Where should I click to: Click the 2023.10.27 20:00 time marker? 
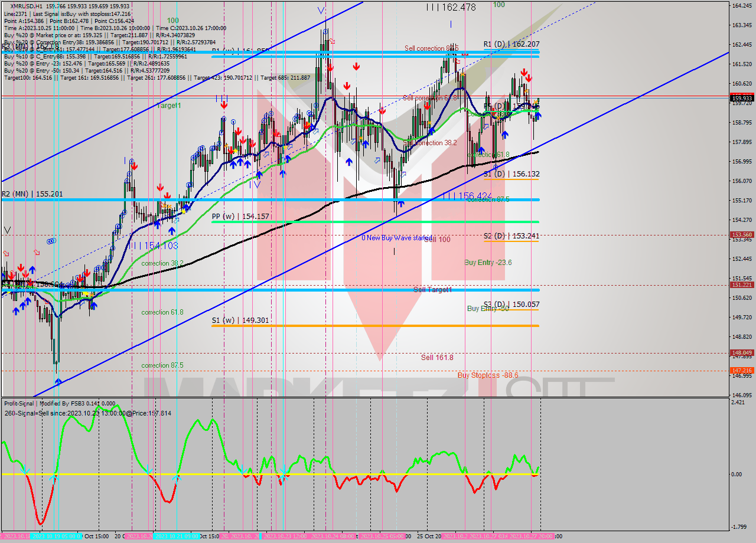530,537
